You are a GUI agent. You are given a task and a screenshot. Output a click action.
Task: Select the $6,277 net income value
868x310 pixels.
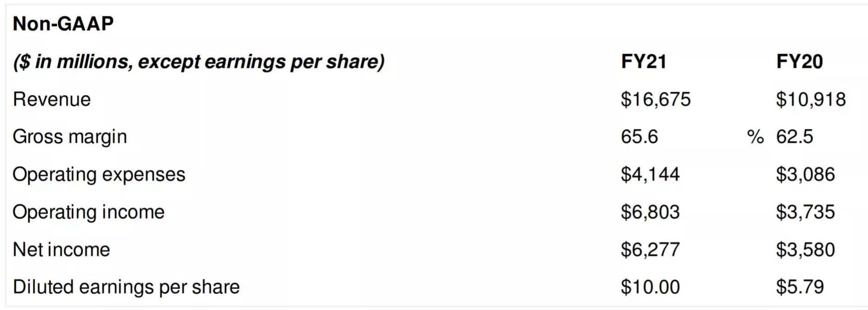[x=650, y=249]
